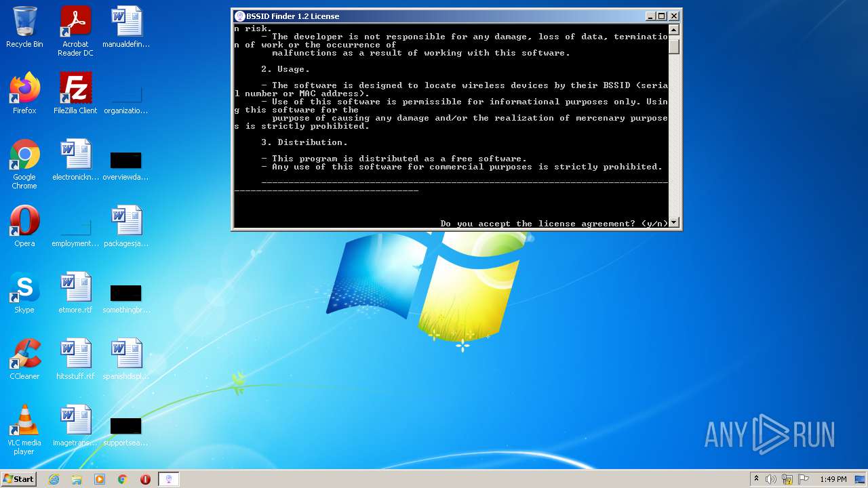Open Action Center flag icon
868x488 pixels.
click(x=804, y=479)
